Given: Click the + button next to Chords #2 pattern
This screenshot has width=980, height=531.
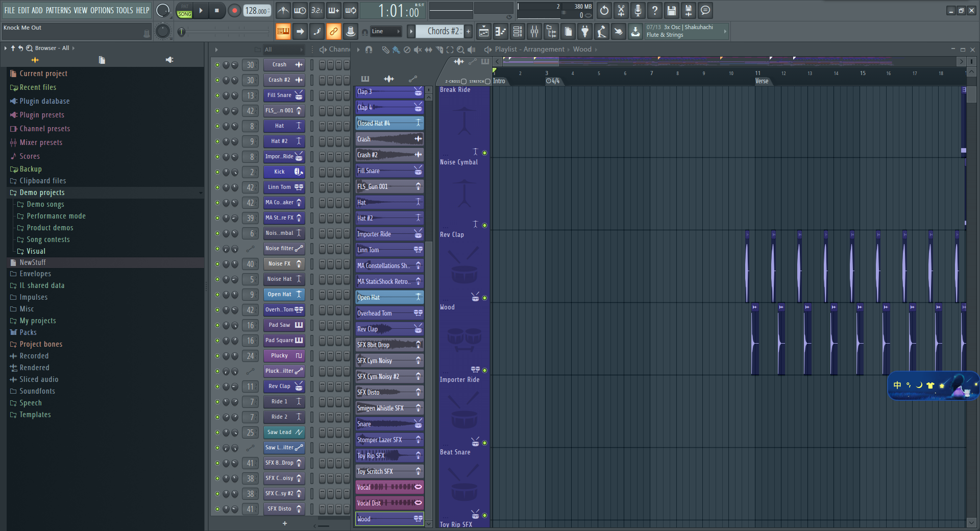Looking at the screenshot, I should click(468, 31).
